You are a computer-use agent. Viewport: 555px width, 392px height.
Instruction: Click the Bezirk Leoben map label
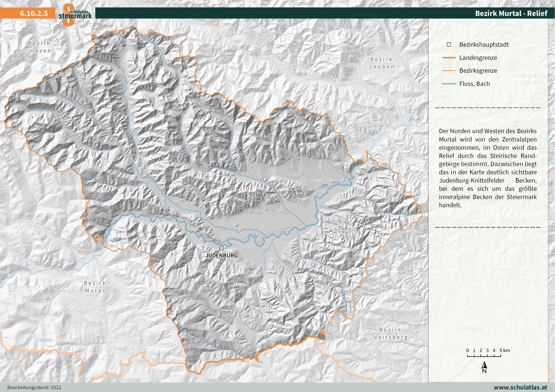coord(382,63)
